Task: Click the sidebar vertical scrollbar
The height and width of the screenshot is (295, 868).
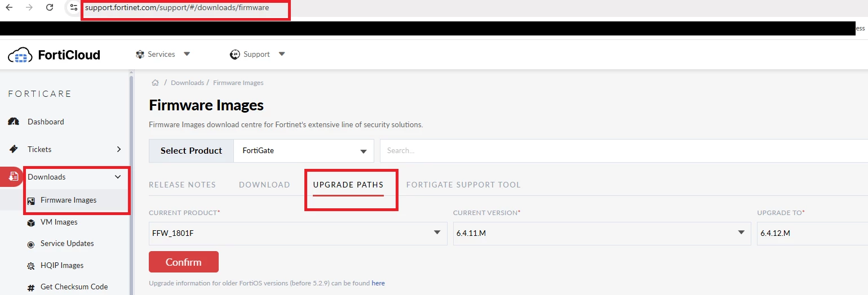Action: pos(131,186)
